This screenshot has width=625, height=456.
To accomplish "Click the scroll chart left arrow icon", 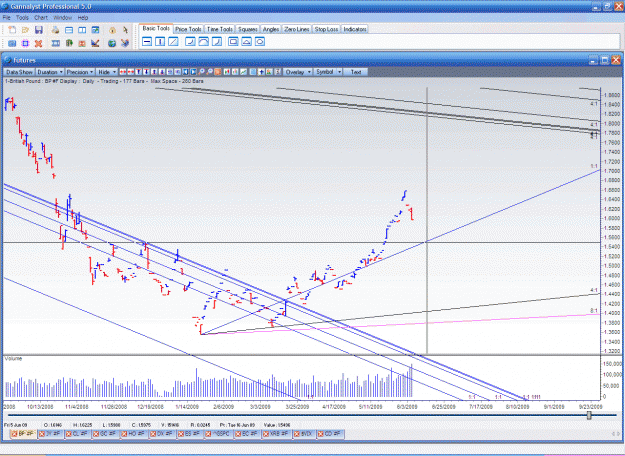I will tap(185, 72).
